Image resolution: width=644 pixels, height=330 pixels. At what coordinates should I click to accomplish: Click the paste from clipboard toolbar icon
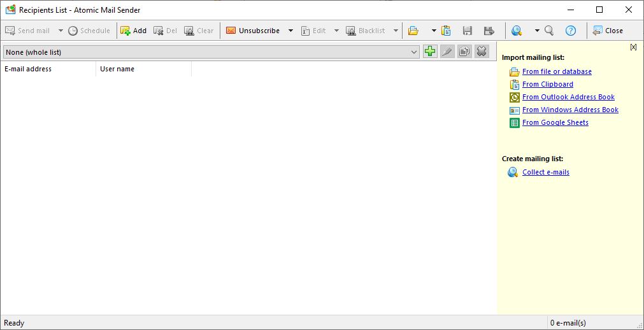click(x=446, y=31)
